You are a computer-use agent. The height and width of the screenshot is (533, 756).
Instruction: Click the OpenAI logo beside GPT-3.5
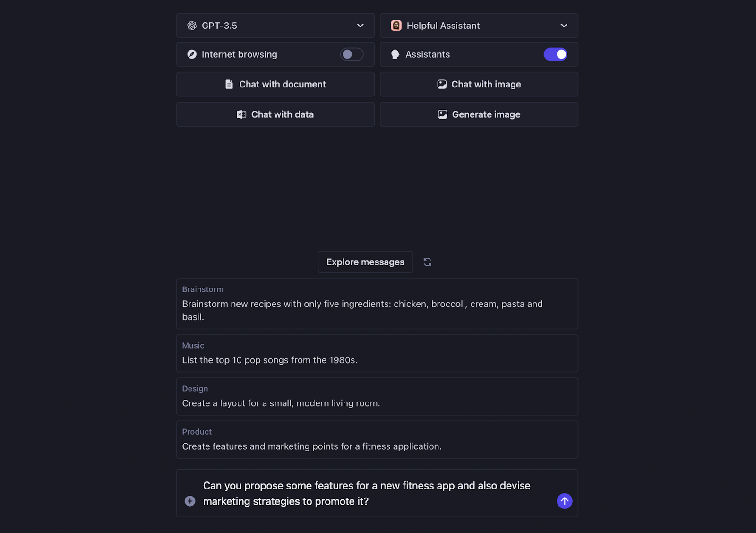(x=192, y=26)
